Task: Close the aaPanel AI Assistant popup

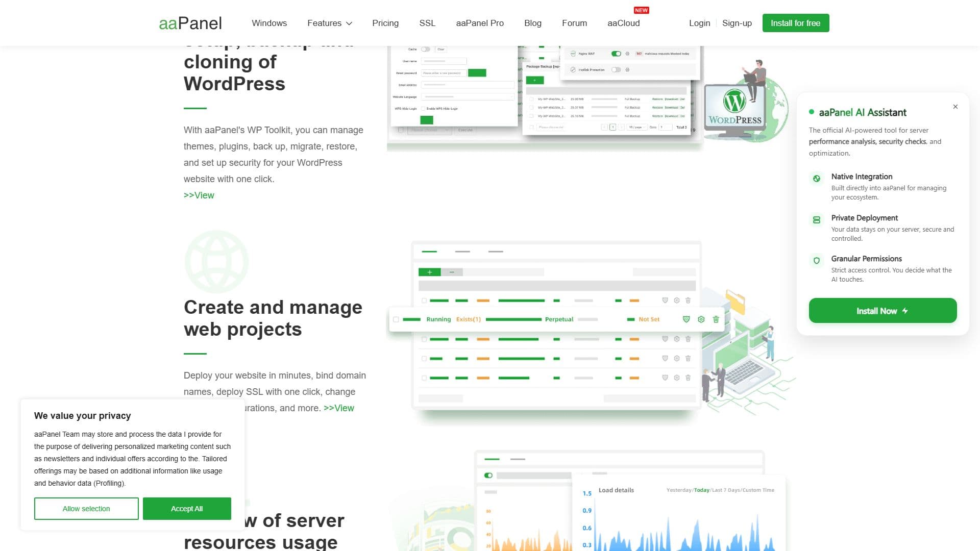Action: pyautogui.click(x=955, y=107)
